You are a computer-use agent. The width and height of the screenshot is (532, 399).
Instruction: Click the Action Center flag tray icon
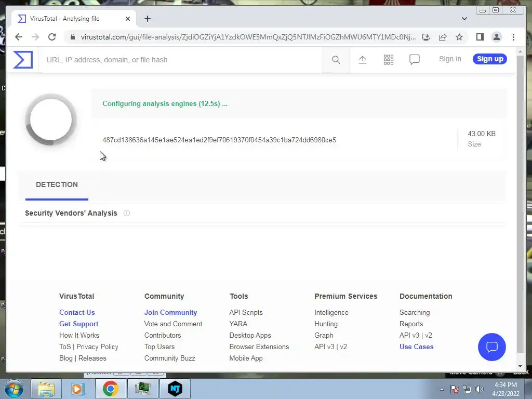pos(454,389)
